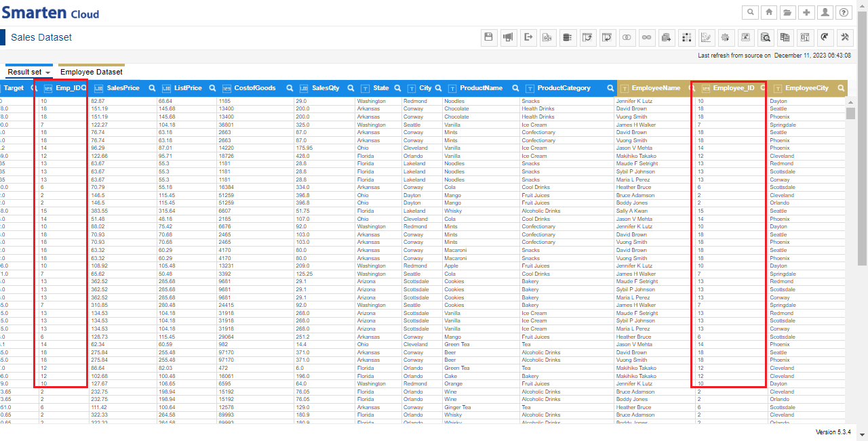Image resolution: width=868 pixels, height=441 pixels.
Task: Search within the SalesPrice column
Action: coord(152,88)
